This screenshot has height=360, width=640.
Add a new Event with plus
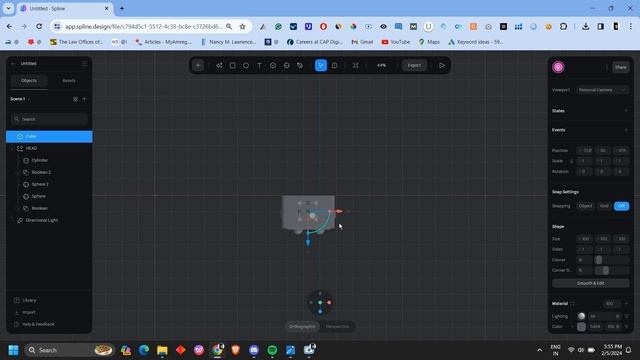click(x=626, y=130)
